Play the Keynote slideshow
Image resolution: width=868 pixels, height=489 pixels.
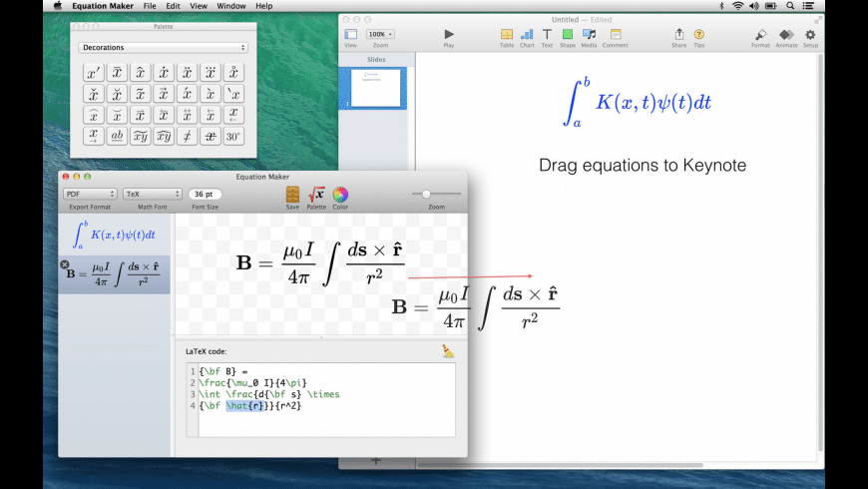point(449,34)
